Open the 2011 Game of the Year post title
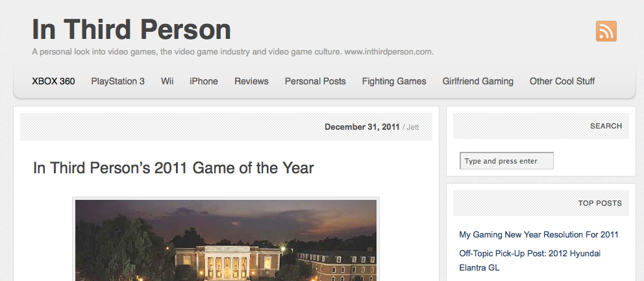The width and height of the screenshot is (644, 281). pyautogui.click(x=173, y=168)
